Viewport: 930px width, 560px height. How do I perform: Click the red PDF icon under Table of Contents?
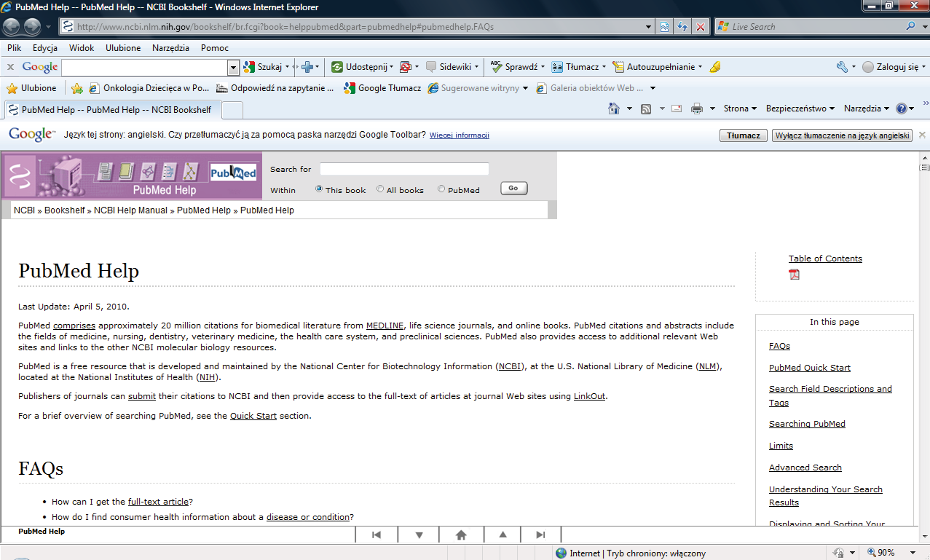[794, 275]
